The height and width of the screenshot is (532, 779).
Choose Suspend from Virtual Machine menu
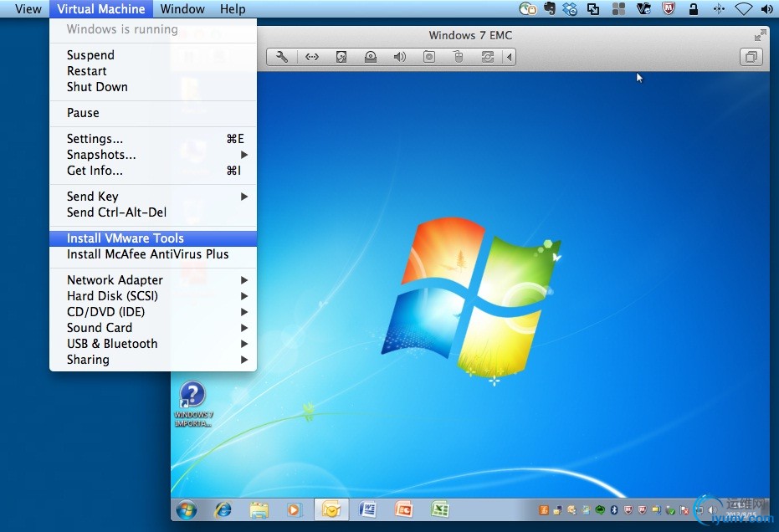pyautogui.click(x=90, y=55)
